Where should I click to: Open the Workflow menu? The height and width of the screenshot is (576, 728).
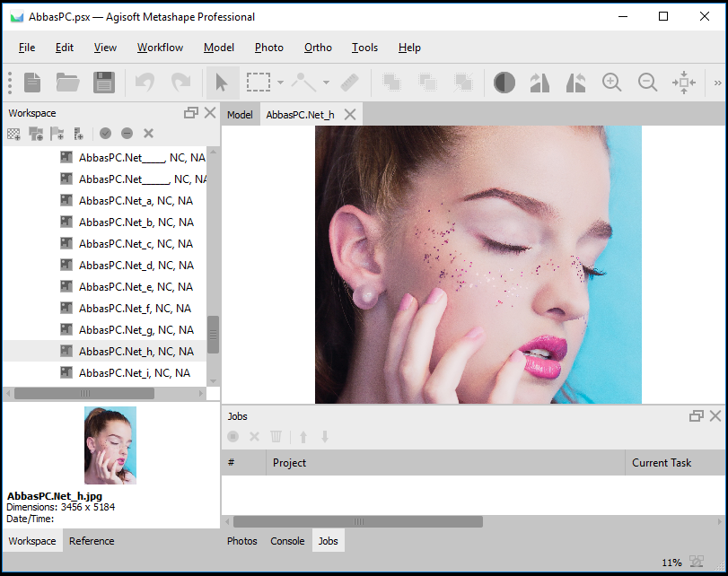tap(160, 48)
